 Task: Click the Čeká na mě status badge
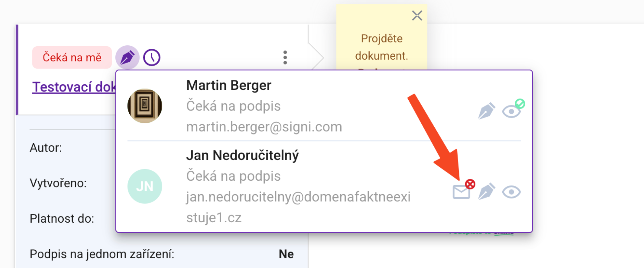pyautogui.click(x=72, y=57)
